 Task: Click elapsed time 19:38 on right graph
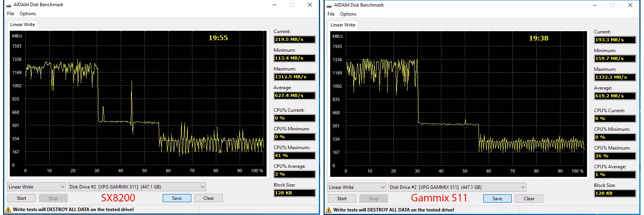click(x=539, y=38)
